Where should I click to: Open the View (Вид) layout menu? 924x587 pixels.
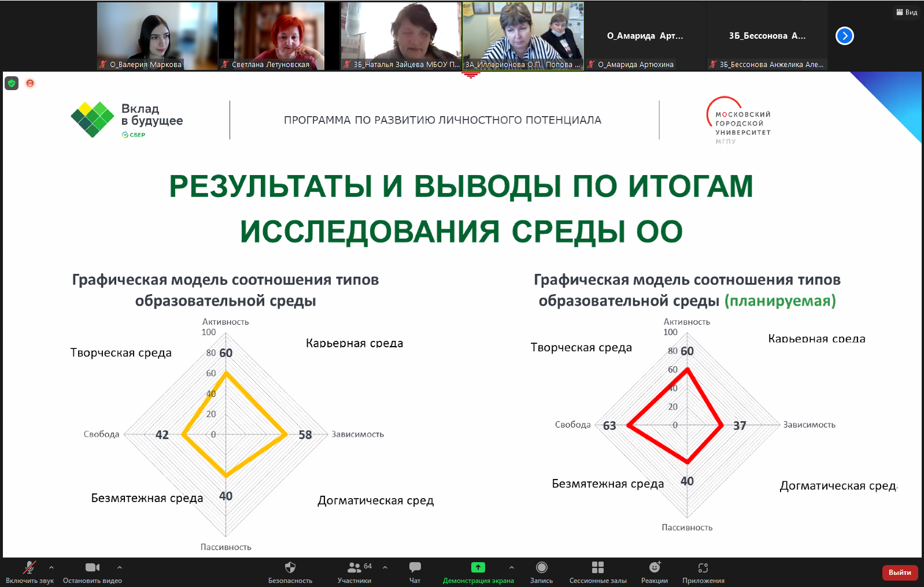click(x=907, y=12)
